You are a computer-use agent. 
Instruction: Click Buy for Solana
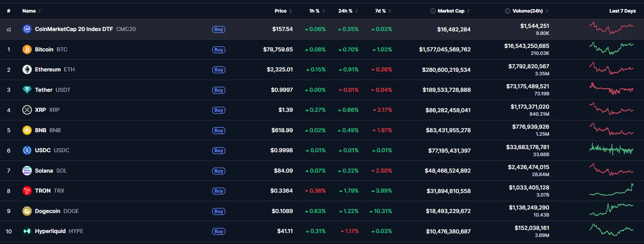pos(219,171)
